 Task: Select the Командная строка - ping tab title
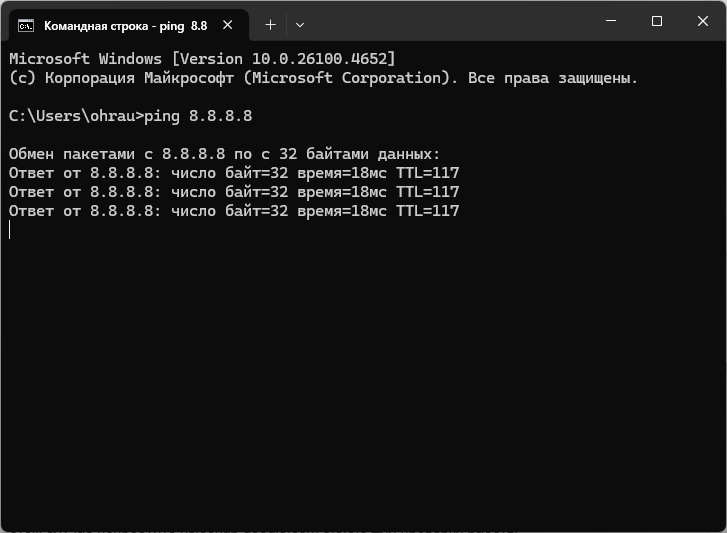[x=125, y=25]
